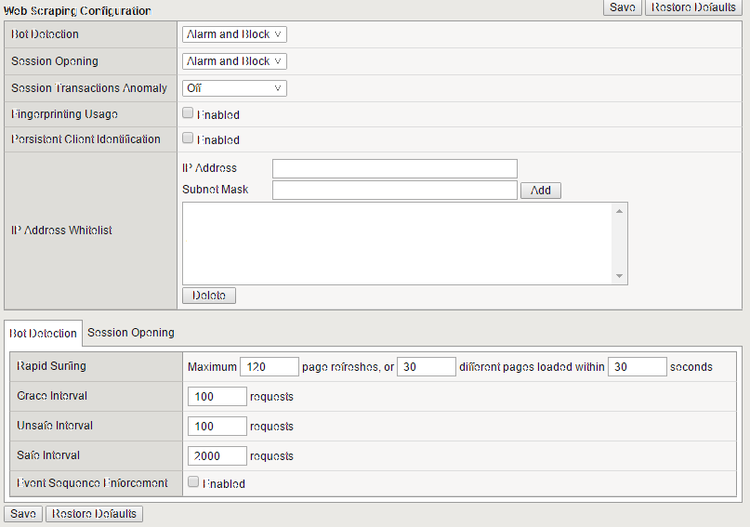Click the bottom Save button
Screen dimensions: 750x527
point(23,514)
